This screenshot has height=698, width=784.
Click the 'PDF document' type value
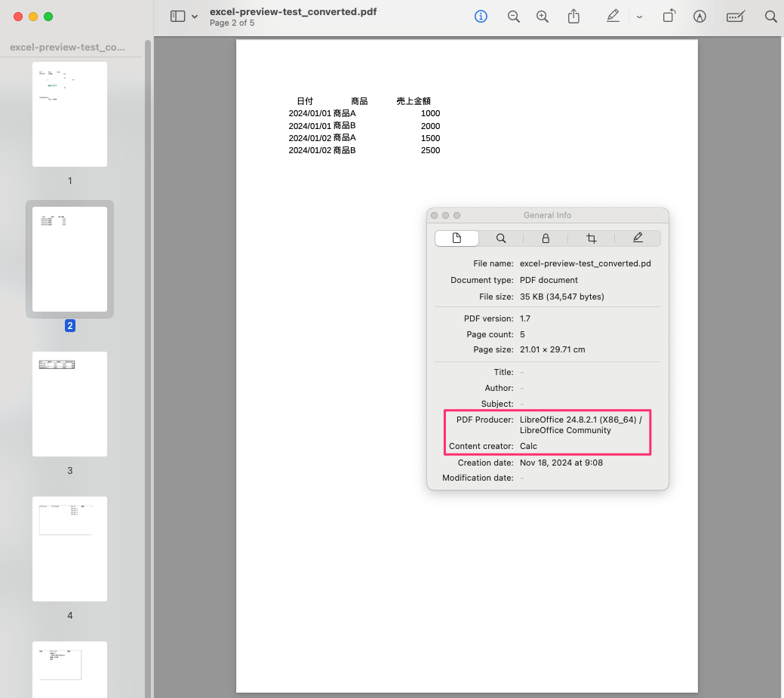coord(549,280)
